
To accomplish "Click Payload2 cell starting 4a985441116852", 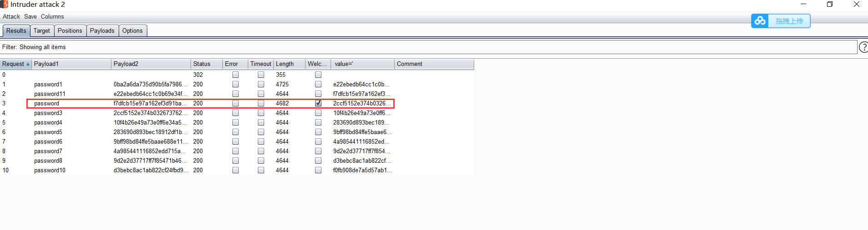I will (x=151, y=151).
